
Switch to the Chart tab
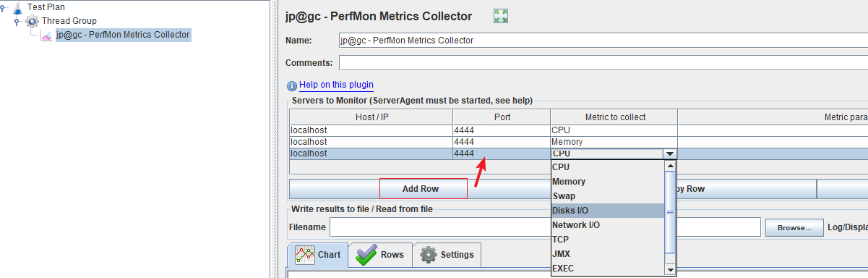318,255
